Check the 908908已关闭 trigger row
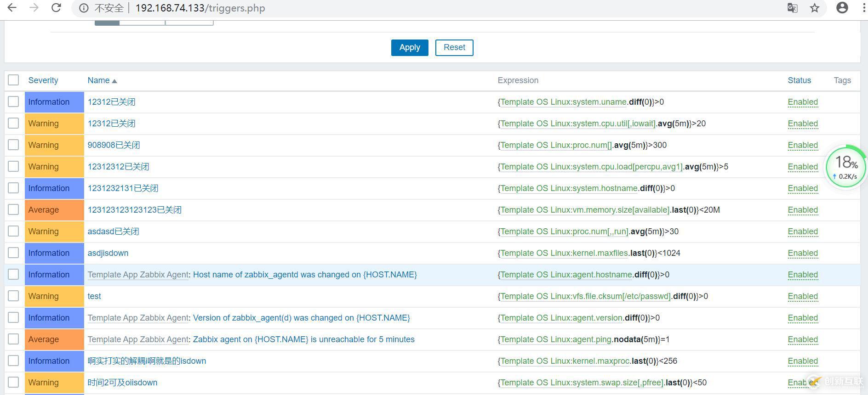 (x=13, y=145)
